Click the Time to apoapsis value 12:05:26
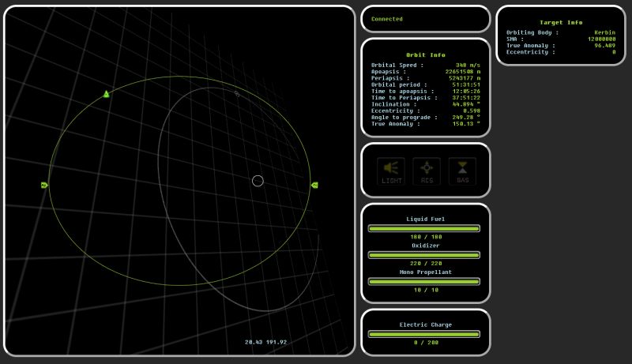 [466, 91]
